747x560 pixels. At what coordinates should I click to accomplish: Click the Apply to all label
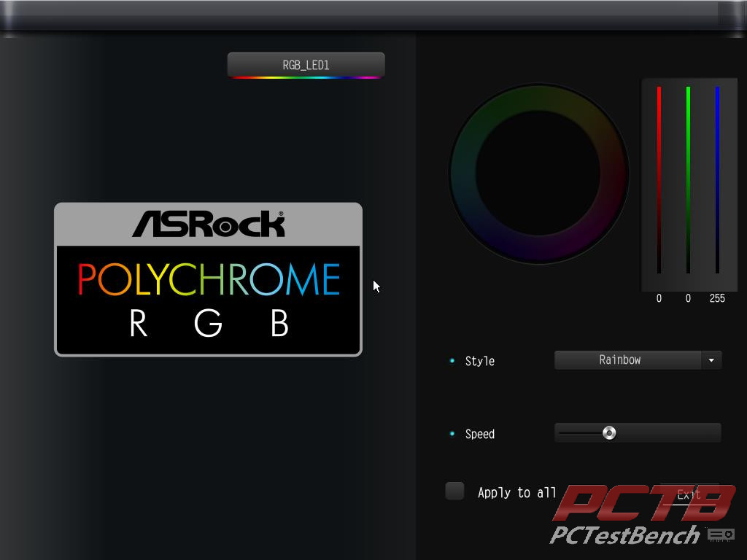[517, 492]
